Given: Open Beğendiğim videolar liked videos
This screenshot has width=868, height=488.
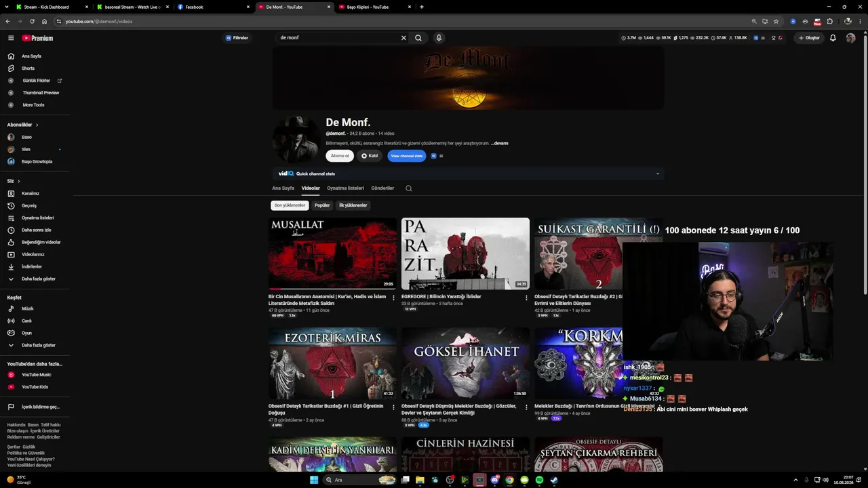Looking at the screenshot, I should pos(41,242).
